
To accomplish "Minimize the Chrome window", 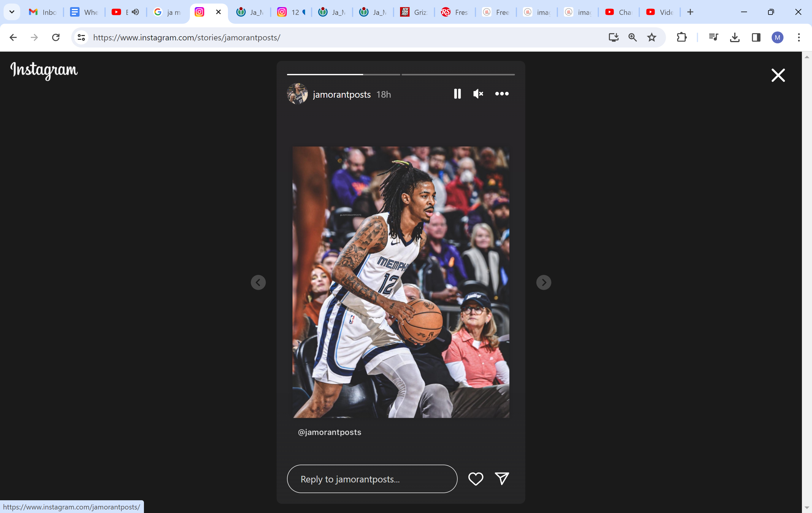I will (x=744, y=12).
